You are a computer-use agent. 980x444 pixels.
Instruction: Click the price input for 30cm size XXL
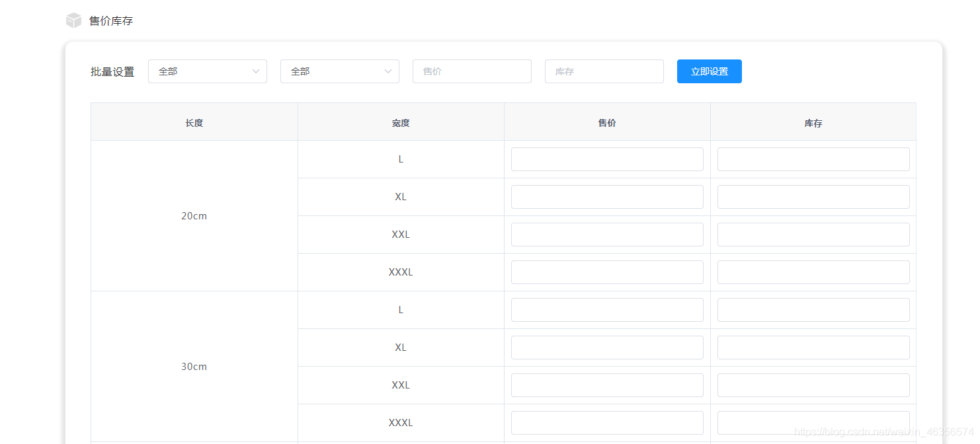606,385
